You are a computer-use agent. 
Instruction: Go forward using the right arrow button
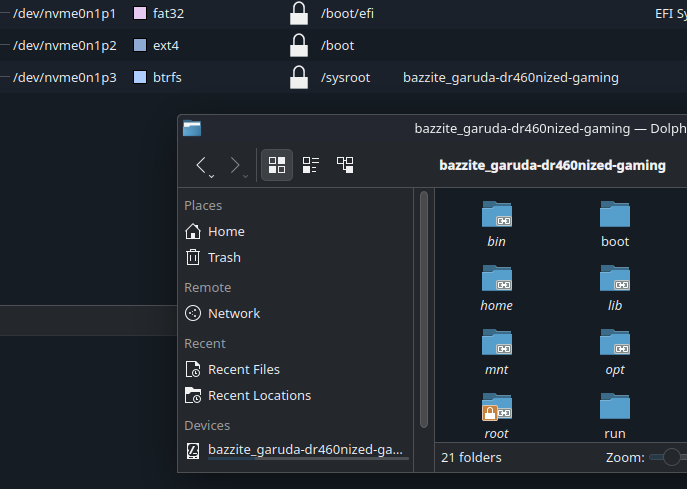(235, 165)
